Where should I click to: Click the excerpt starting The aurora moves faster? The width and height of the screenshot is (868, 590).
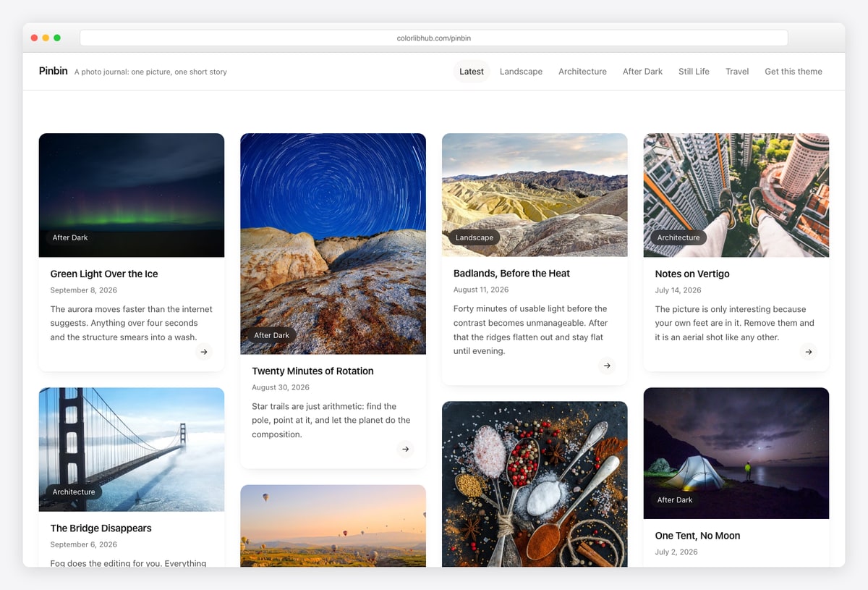pyautogui.click(x=131, y=323)
